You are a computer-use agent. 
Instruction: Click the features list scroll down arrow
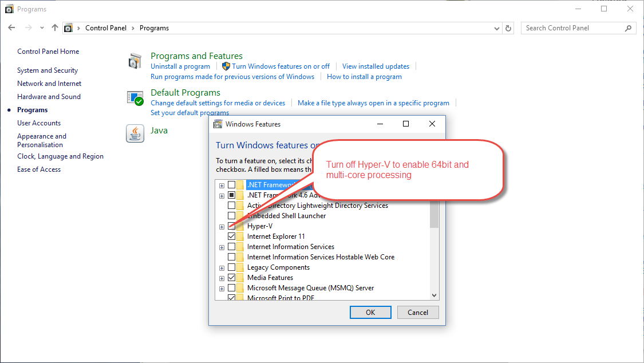434,295
